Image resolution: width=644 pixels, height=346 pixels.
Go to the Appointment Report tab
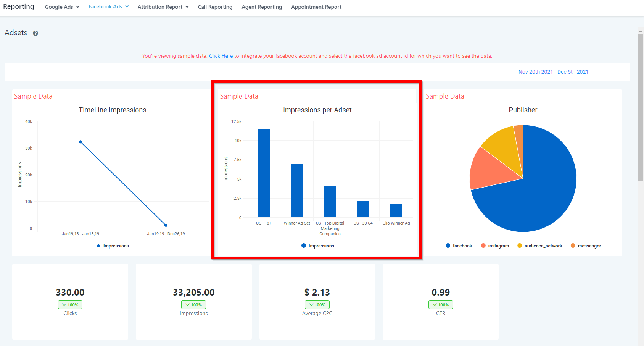click(316, 7)
